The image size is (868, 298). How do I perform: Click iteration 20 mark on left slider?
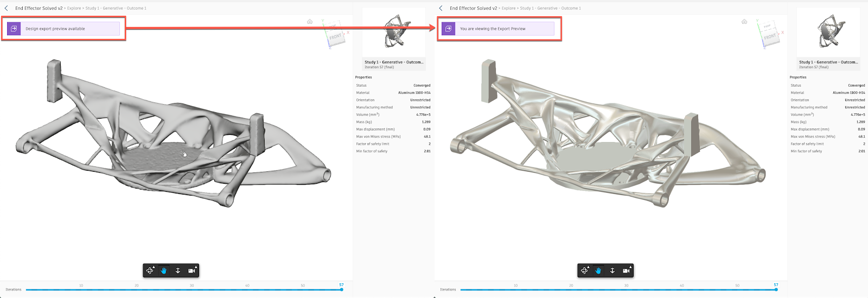pos(137,286)
